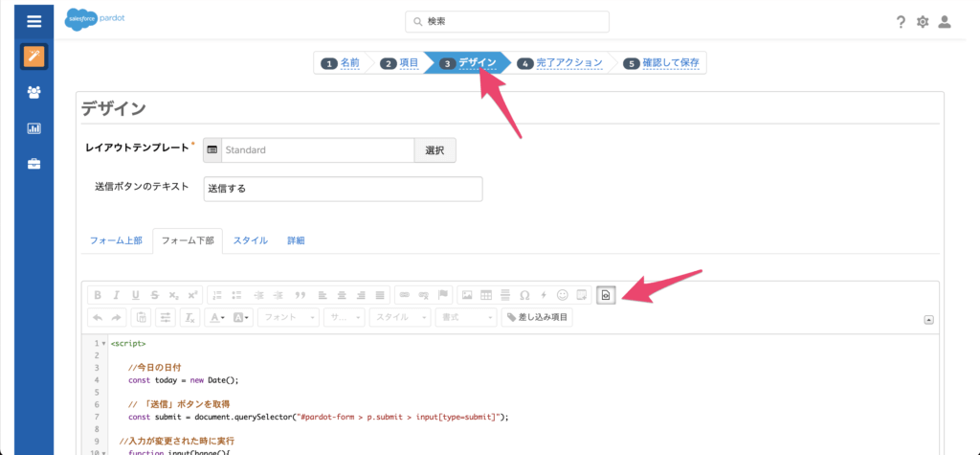Insert a horizontal line

pyautogui.click(x=505, y=295)
